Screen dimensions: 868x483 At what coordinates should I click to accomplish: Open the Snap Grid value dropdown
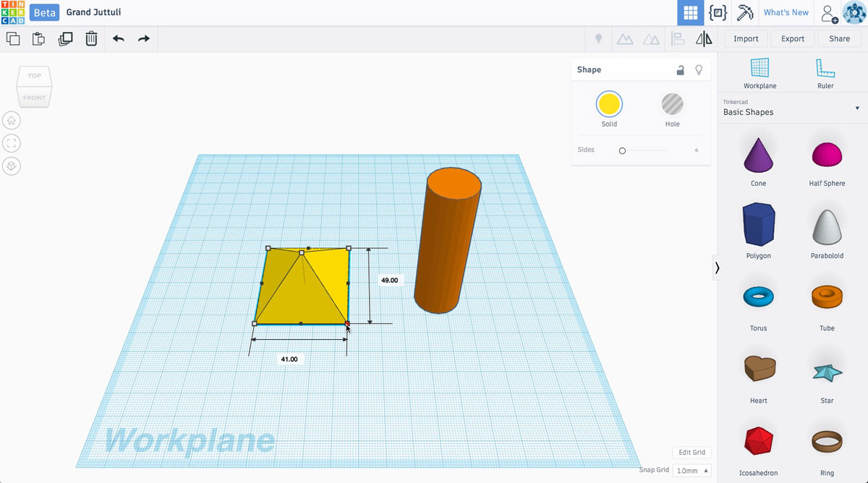(692, 470)
